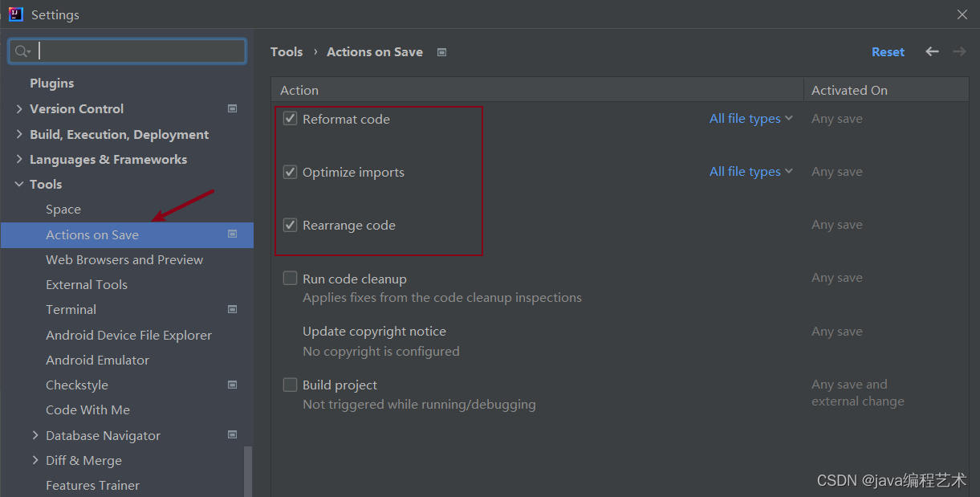
Task: Click the project indicator icon next to Version Control
Action: coord(232,108)
